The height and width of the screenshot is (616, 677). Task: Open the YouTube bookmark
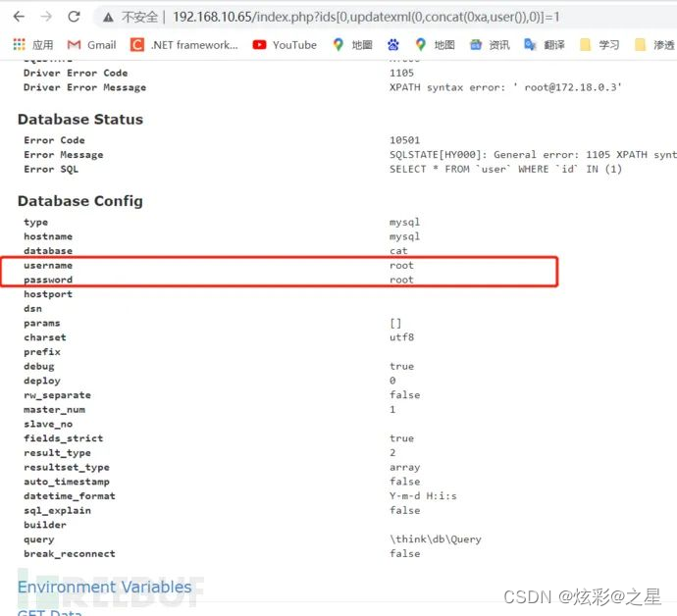click(285, 44)
